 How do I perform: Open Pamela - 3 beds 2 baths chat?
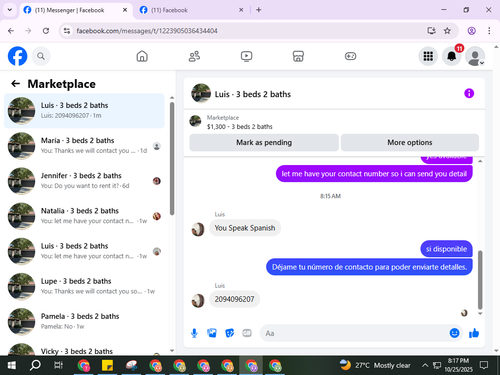click(x=84, y=321)
